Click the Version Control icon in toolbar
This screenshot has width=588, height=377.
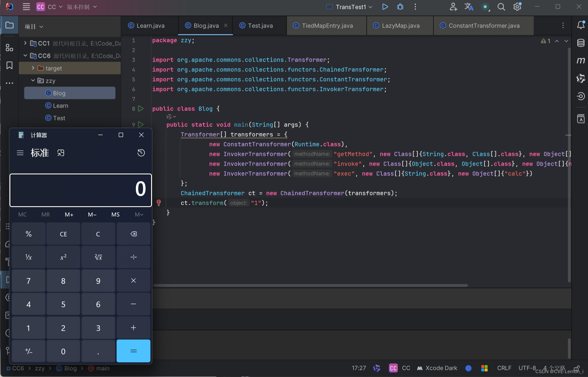[79, 7]
